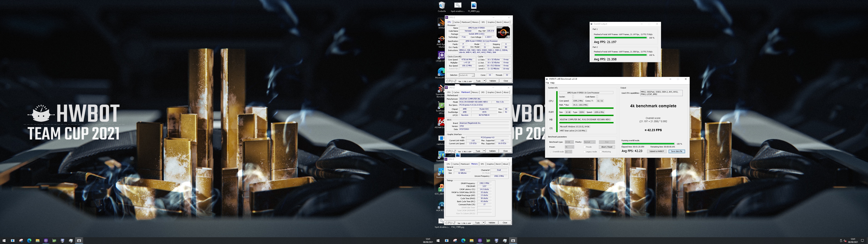Image resolution: width=868 pixels, height=244 pixels.
Task: Click Close button in Mainboard CPU-Z window
Action: [x=505, y=151]
